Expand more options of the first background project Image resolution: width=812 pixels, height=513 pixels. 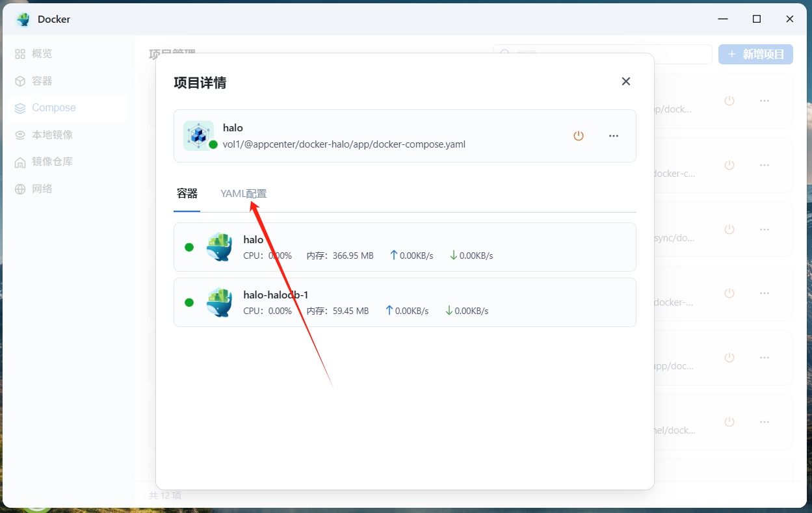765,101
